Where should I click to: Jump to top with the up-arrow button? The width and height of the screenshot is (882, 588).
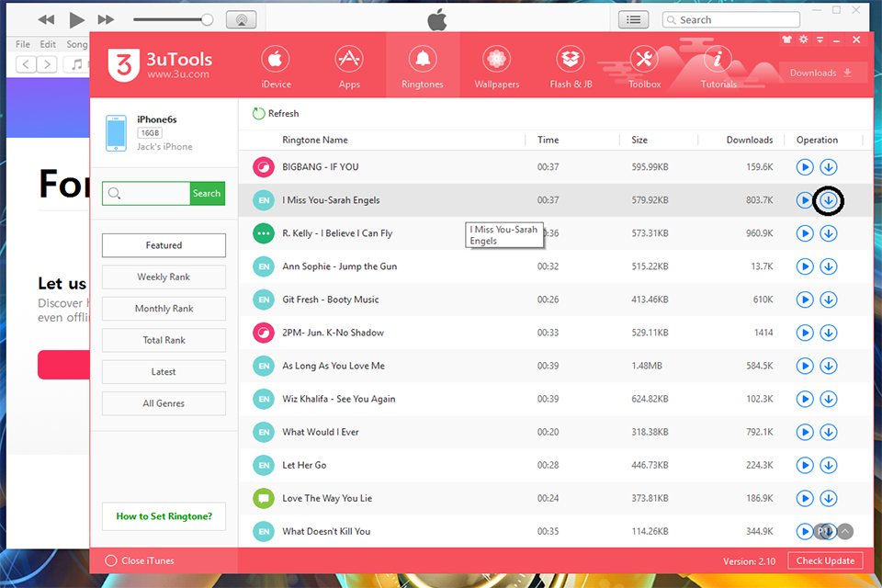[845, 532]
